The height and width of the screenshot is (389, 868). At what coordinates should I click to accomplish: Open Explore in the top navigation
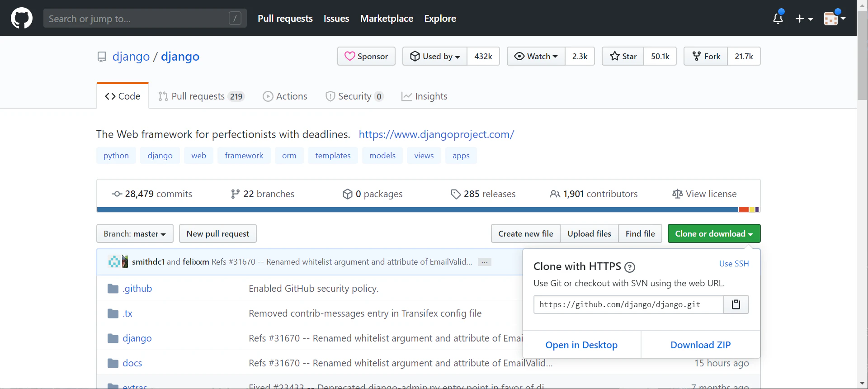(440, 19)
